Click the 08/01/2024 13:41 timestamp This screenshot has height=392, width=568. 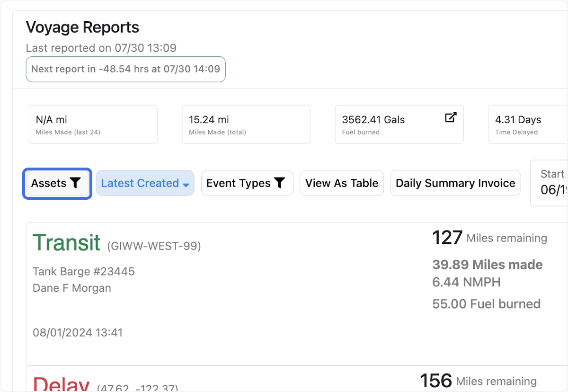click(x=78, y=332)
